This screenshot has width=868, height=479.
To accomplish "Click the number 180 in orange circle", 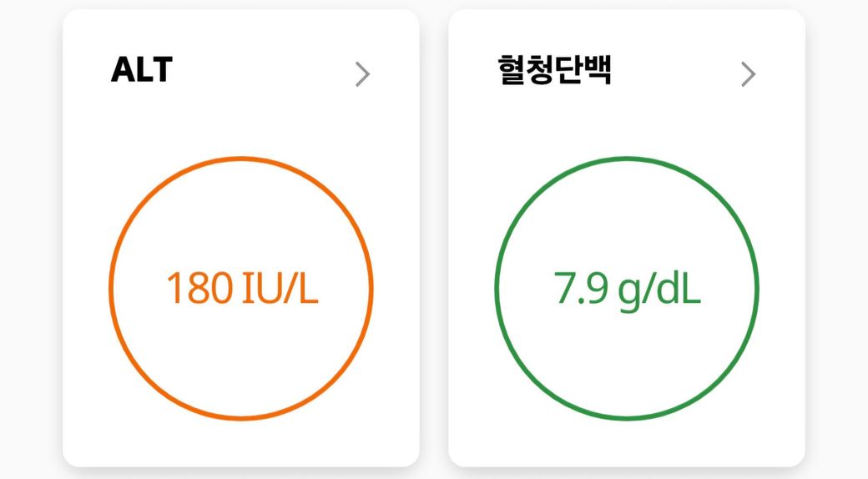I will pyautogui.click(x=199, y=288).
